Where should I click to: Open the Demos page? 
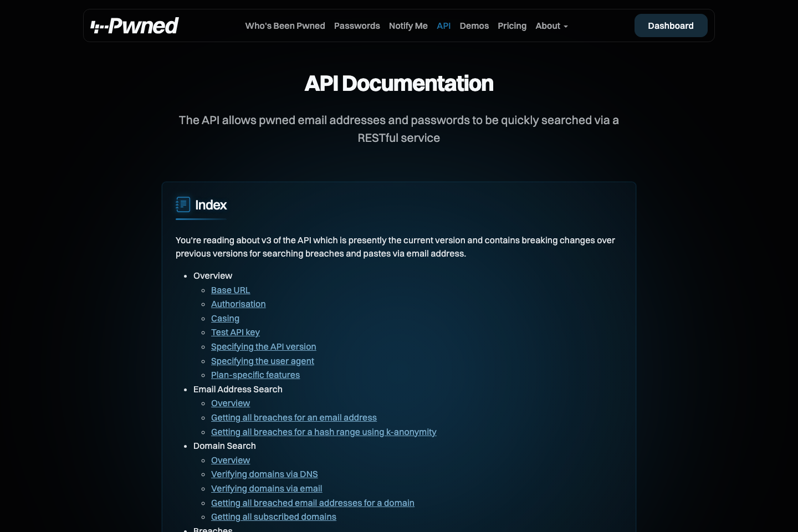pyautogui.click(x=474, y=25)
